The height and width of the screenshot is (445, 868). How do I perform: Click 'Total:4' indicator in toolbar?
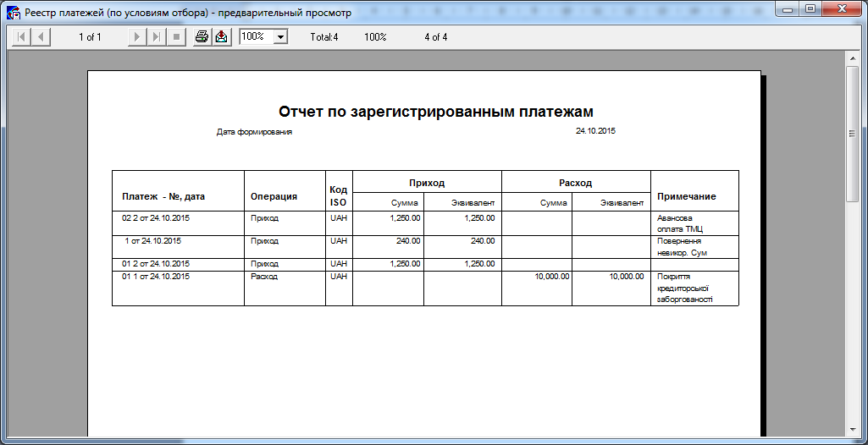(324, 37)
